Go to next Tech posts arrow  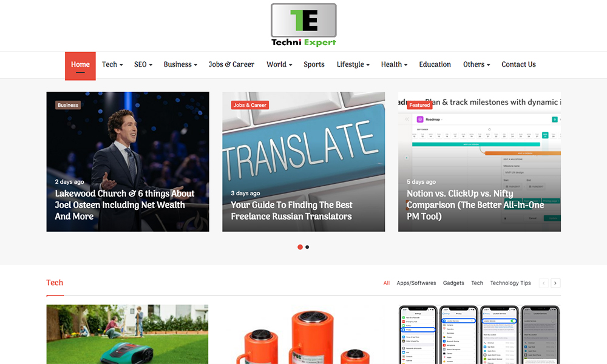coord(555,283)
